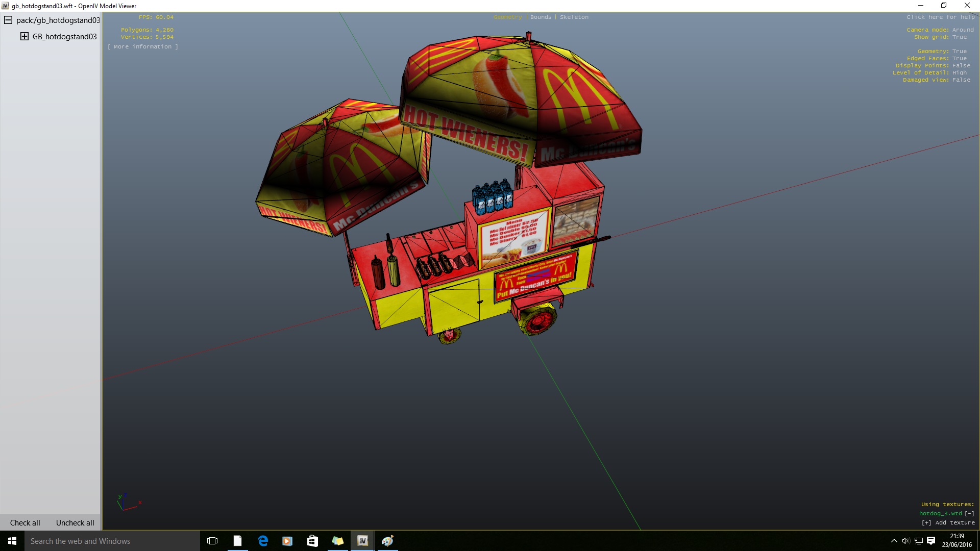Click Check all button
The width and height of the screenshot is (980, 551).
click(25, 522)
